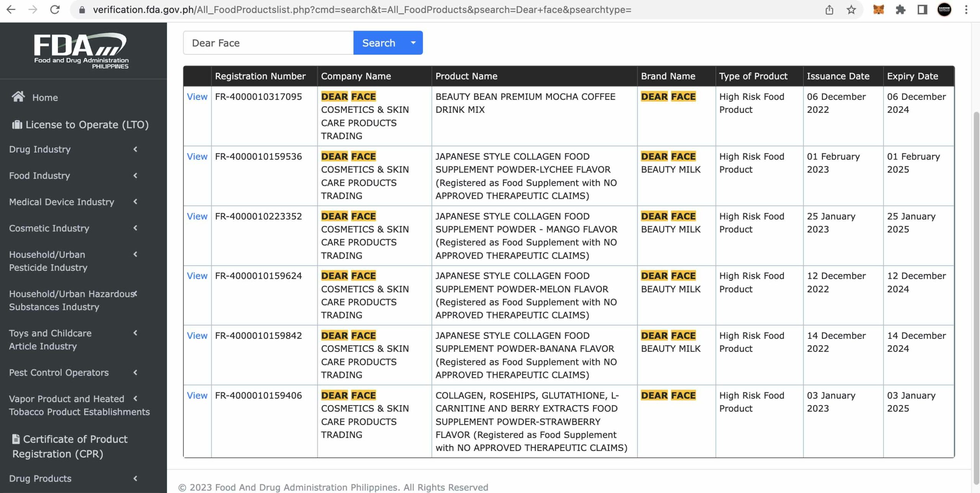Viewport: 980px width, 493px height.
Task: Toggle the browser side panel icon
Action: (922, 10)
